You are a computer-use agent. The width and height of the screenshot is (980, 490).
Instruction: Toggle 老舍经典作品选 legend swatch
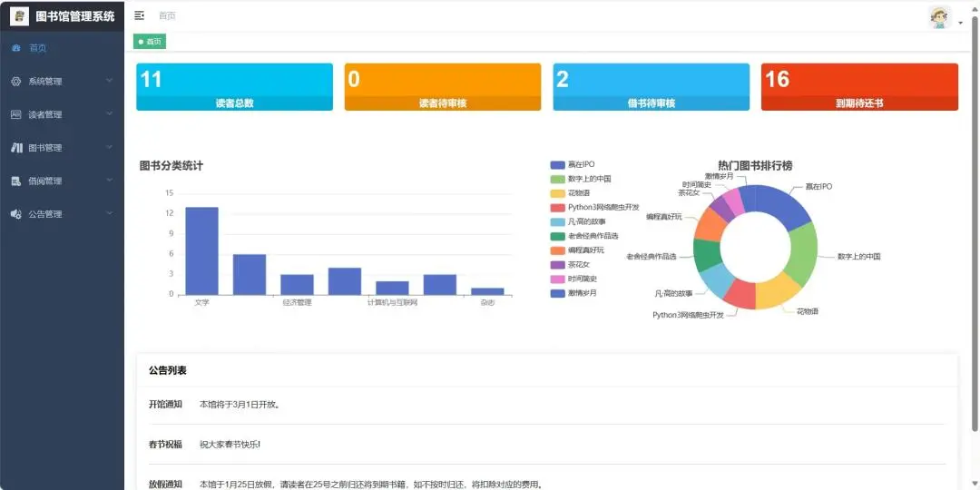tap(557, 236)
